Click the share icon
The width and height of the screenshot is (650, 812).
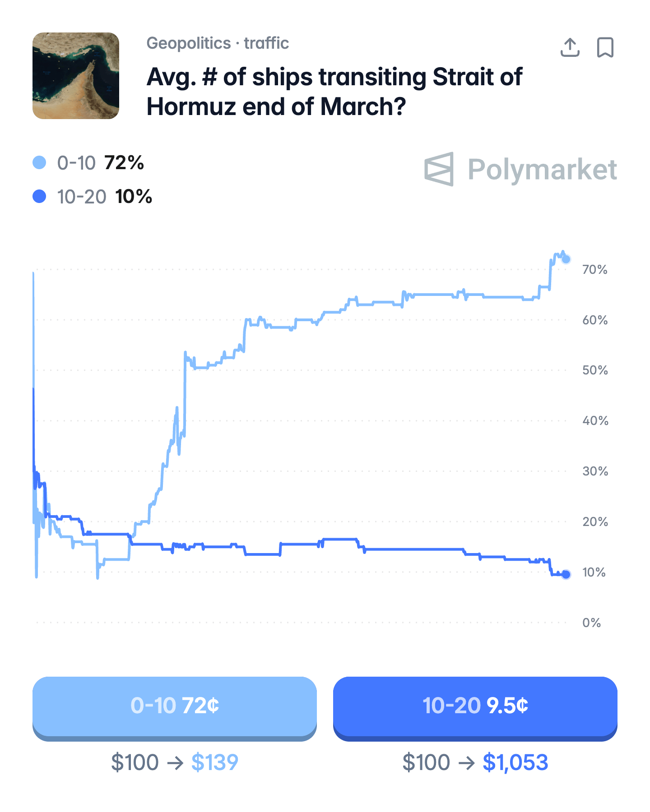[570, 47]
